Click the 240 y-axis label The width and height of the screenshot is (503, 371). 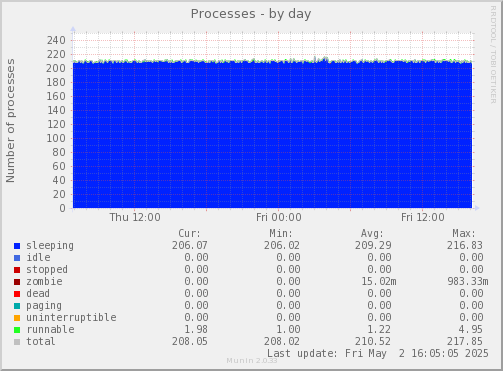(56, 40)
